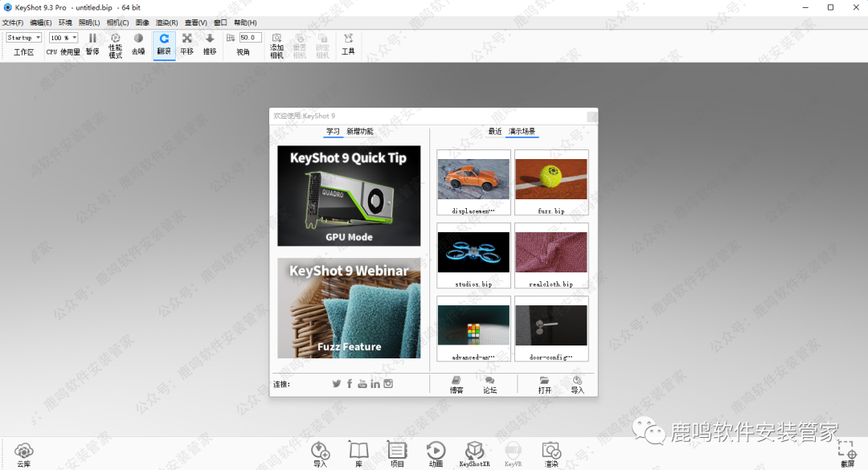
Task: Click the Tumble (翻滚) camera tool
Action: 164,43
